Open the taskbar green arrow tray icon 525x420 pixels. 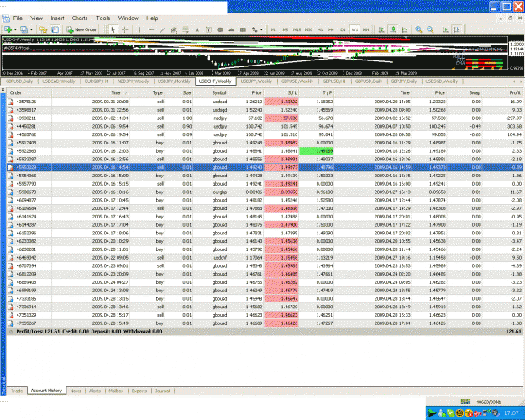coord(432,413)
